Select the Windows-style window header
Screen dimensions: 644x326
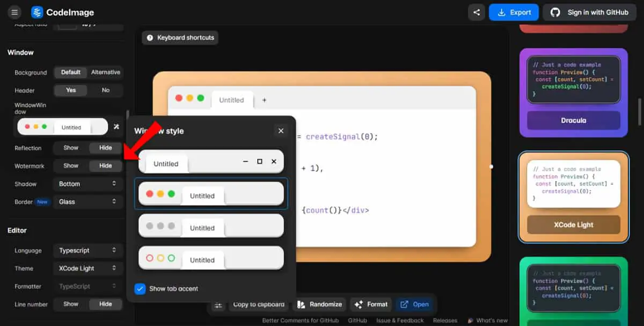[211, 162]
